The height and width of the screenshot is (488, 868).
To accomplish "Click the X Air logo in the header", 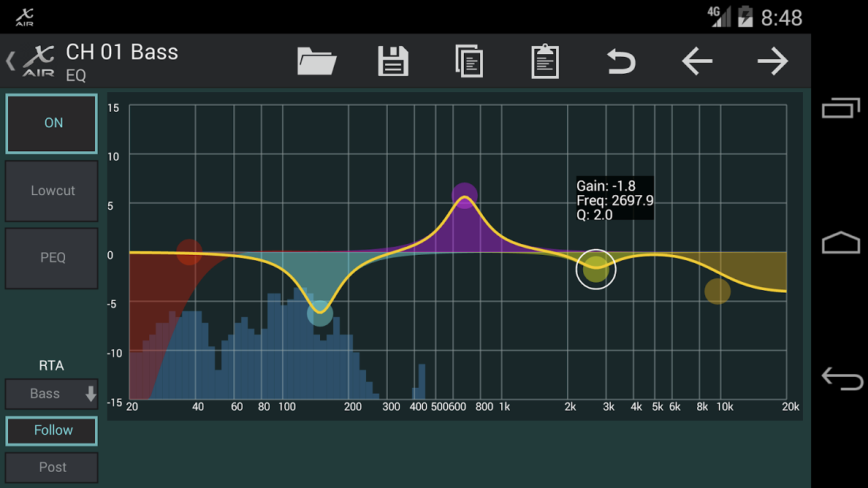I will pyautogui.click(x=39, y=60).
